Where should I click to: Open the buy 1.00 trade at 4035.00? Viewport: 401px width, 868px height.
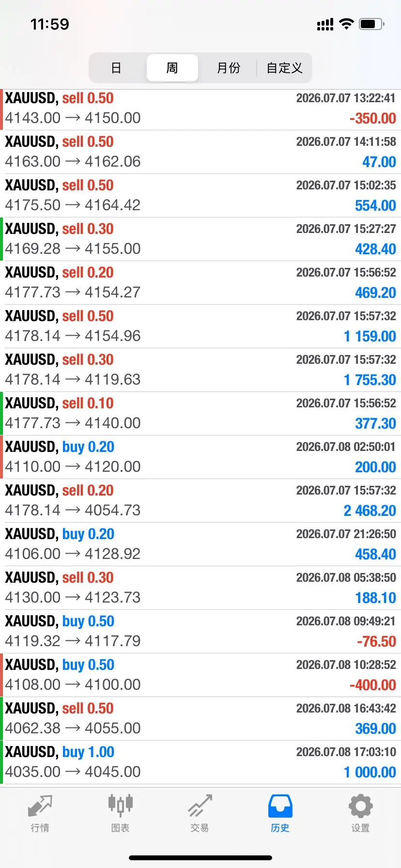coord(200,762)
